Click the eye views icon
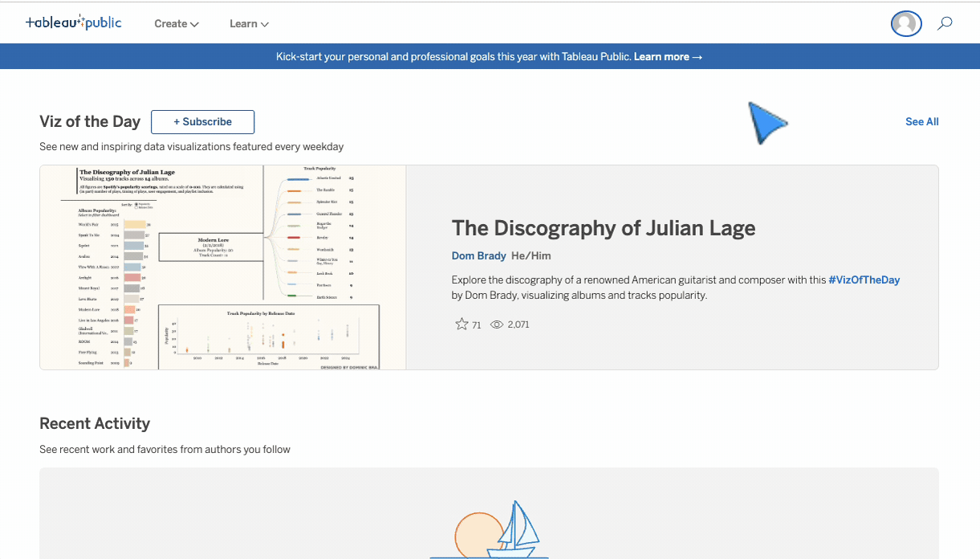The width and height of the screenshot is (980, 559). tap(497, 324)
